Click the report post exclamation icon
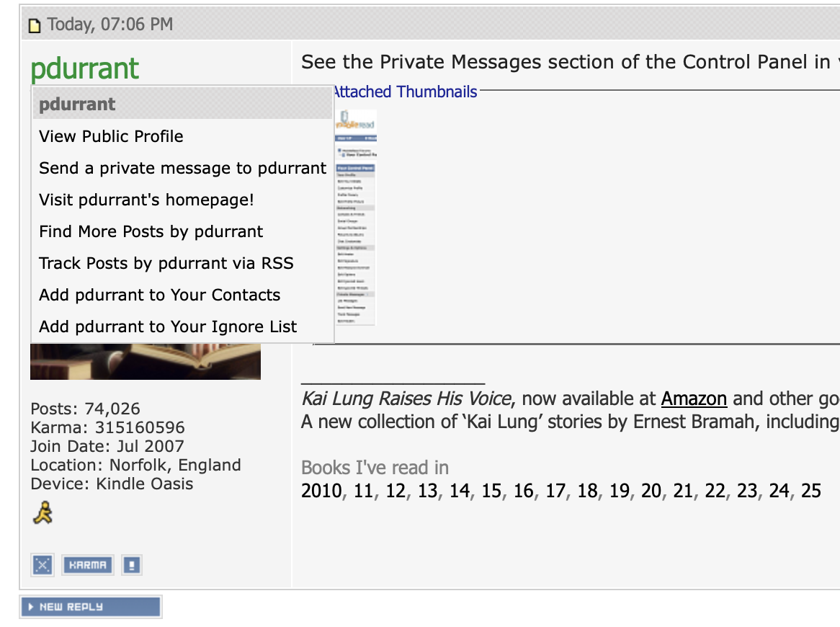 [131, 565]
